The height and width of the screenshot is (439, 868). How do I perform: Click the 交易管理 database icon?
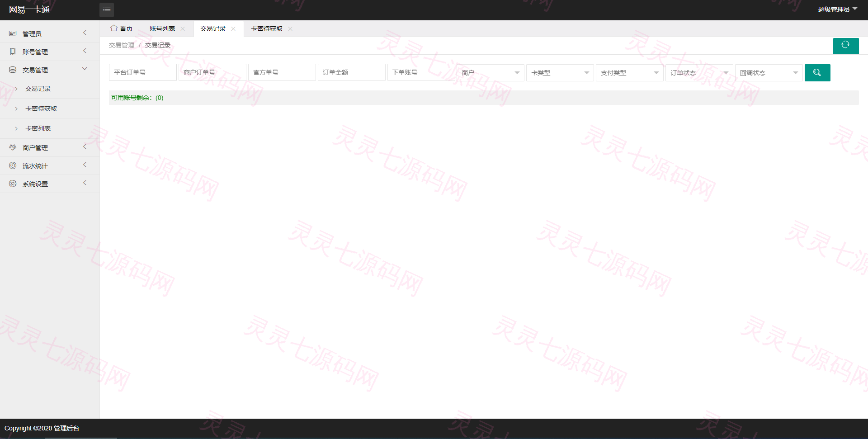click(13, 70)
